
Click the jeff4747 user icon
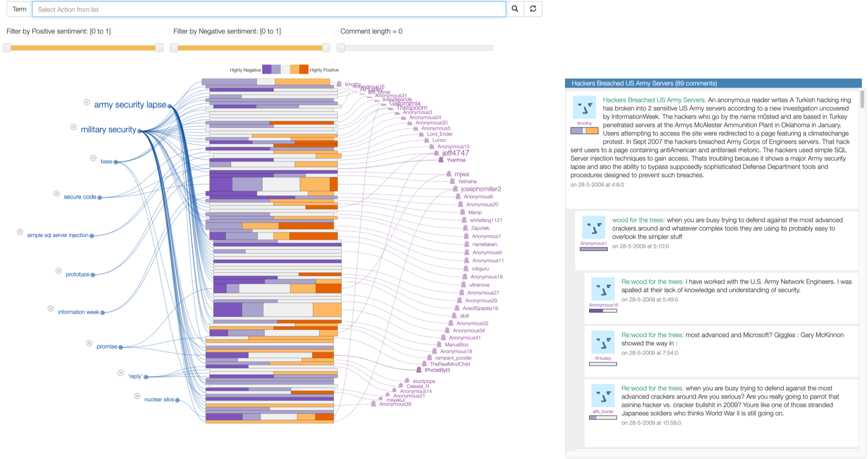tap(436, 153)
